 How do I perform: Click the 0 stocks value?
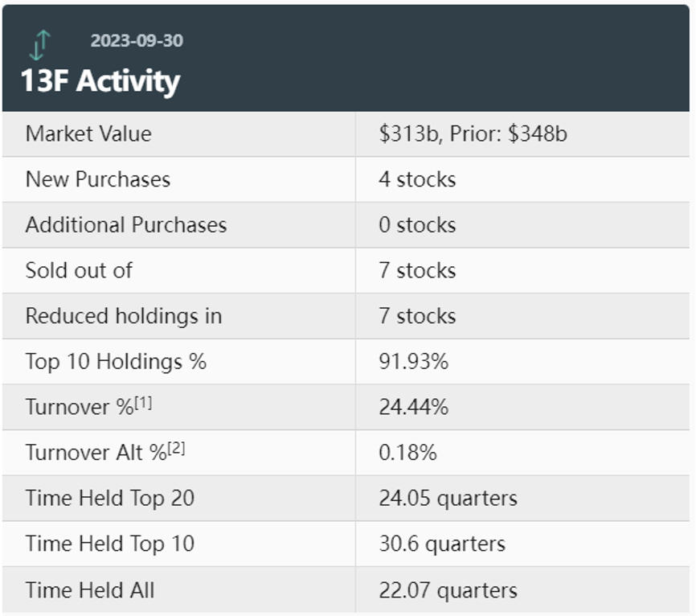(x=417, y=224)
